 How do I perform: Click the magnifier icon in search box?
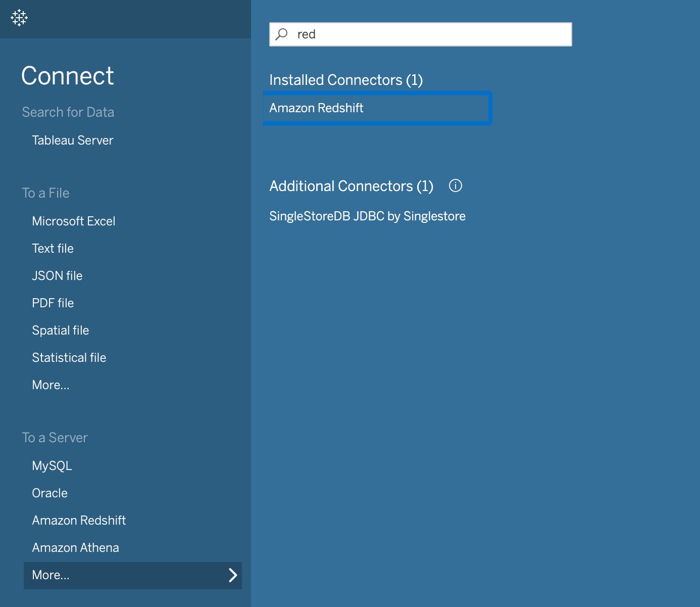pos(282,34)
